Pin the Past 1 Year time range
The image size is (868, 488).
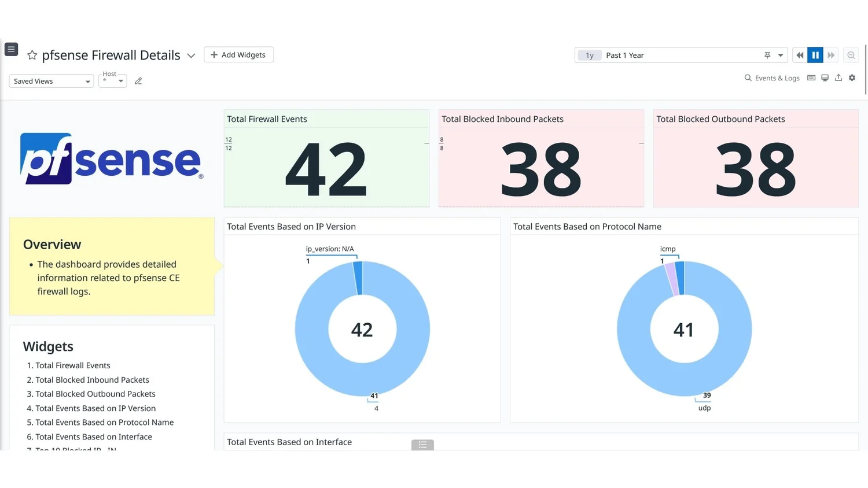click(767, 55)
